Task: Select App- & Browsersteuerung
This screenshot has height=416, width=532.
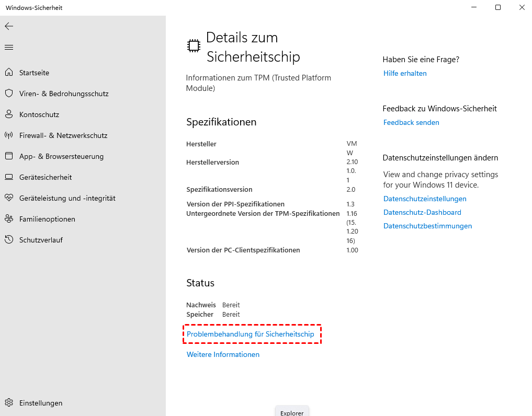Action: (x=61, y=156)
